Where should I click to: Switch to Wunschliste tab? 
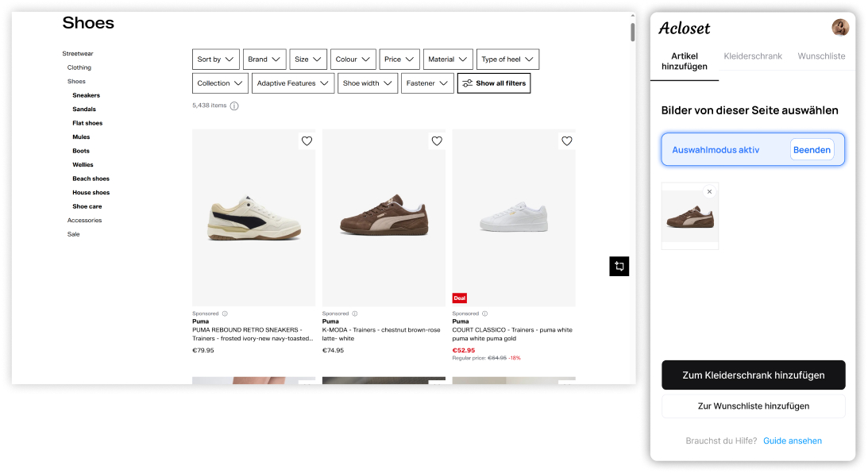tap(821, 56)
